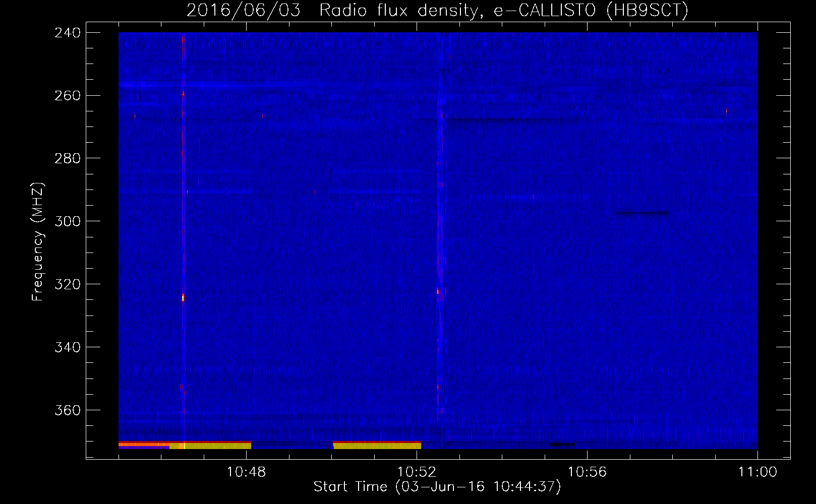Click the bright burst spot near 325 MHz
Image resolution: width=816 pixels, height=504 pixels.
pos(183,297)
